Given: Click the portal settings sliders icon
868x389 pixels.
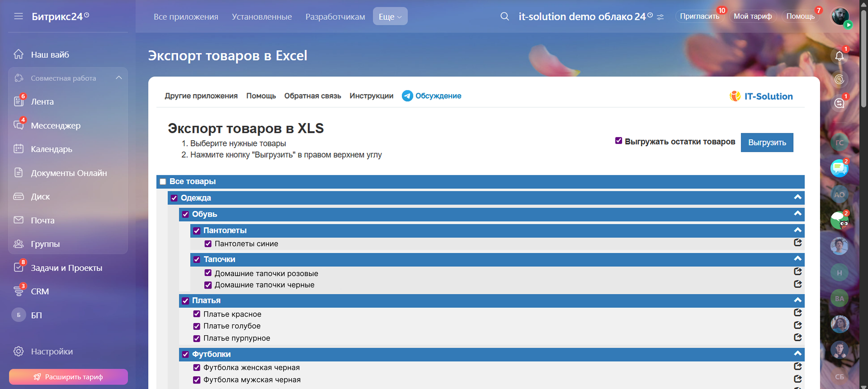Looking at the screenshot, I should pos(660,17).
